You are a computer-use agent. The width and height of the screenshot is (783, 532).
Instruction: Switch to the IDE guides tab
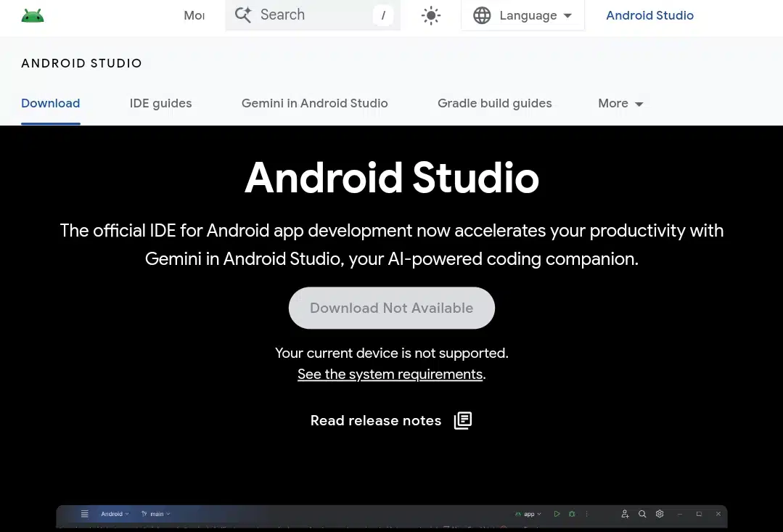[x=161, y=103]
